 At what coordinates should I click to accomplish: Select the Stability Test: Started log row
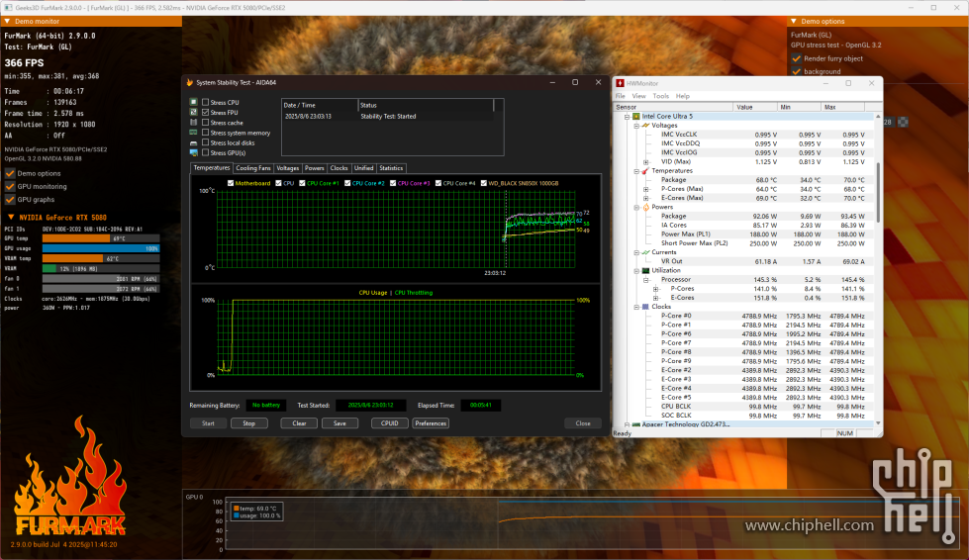click(388, 116)
